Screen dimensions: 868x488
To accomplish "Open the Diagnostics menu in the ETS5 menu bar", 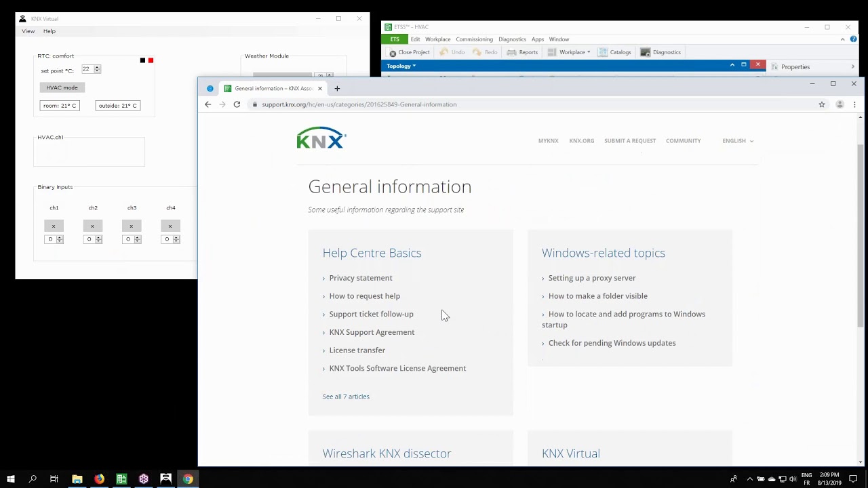I will pyautogui.click(x=512, y=39).
